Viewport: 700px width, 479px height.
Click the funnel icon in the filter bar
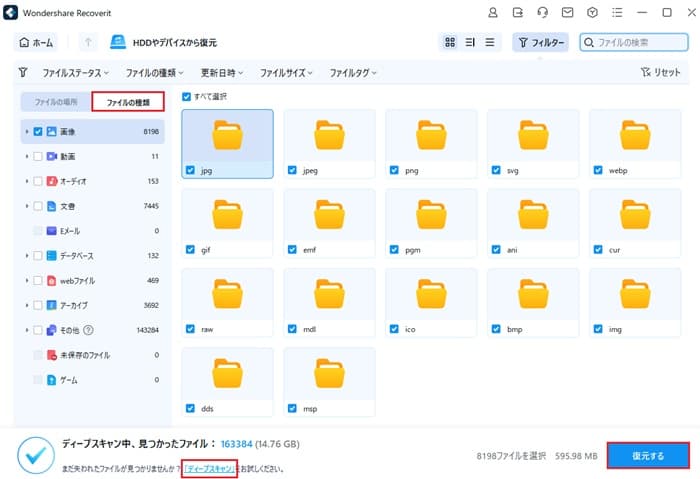[x=23, y=72]
